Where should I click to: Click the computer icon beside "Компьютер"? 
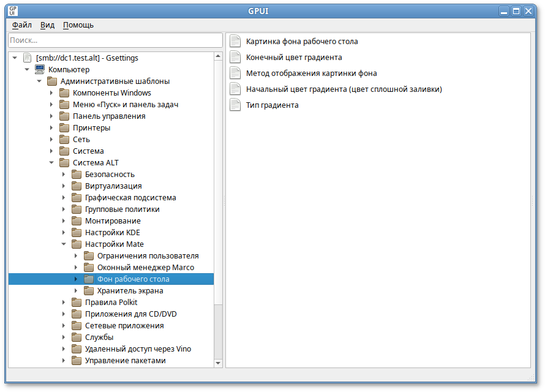click(39, 69)
